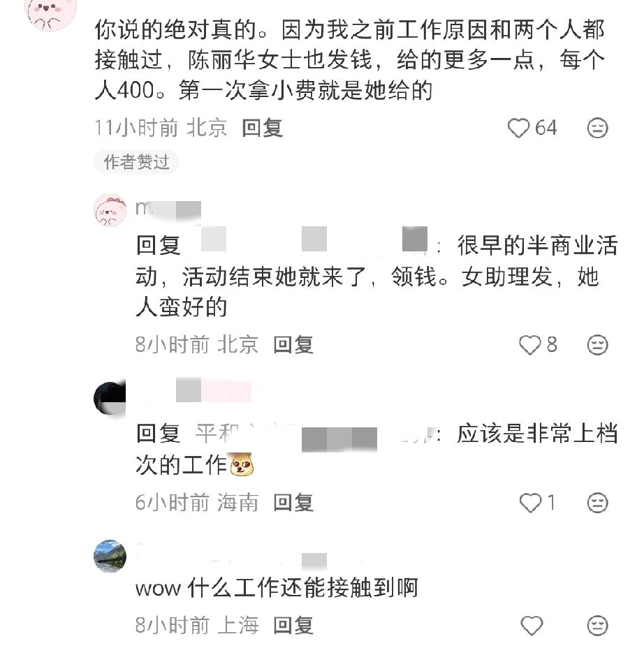This screenshot has width=644, height=655.
Task: Open the pink bunny avatar at top
Action: [x=51, y=13]
